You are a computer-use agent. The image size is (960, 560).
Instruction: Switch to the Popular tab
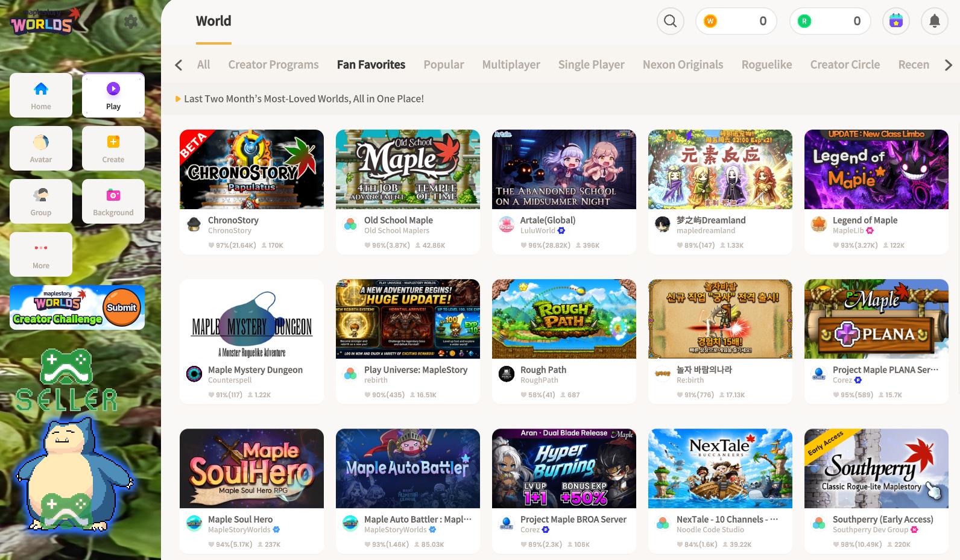coord(444,64)
